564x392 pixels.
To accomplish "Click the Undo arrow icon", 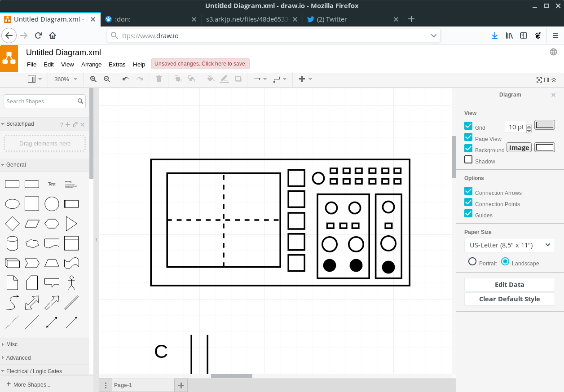I will [126, 79].
